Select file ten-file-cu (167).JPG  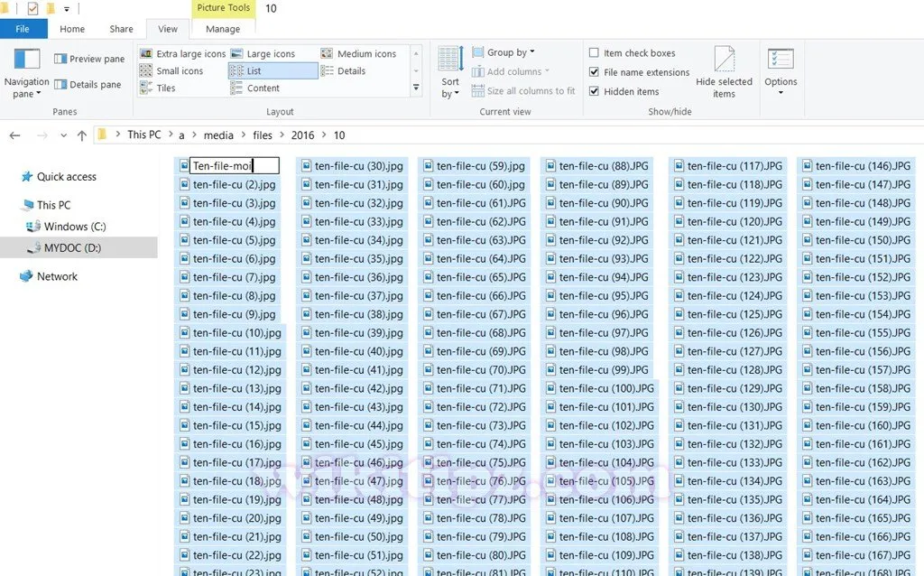(855, 555)
